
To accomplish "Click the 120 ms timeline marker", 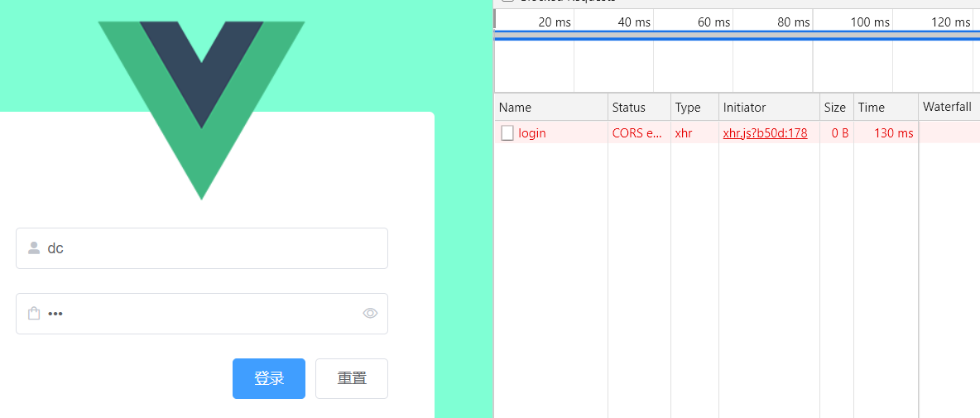I will pos(951,22).
